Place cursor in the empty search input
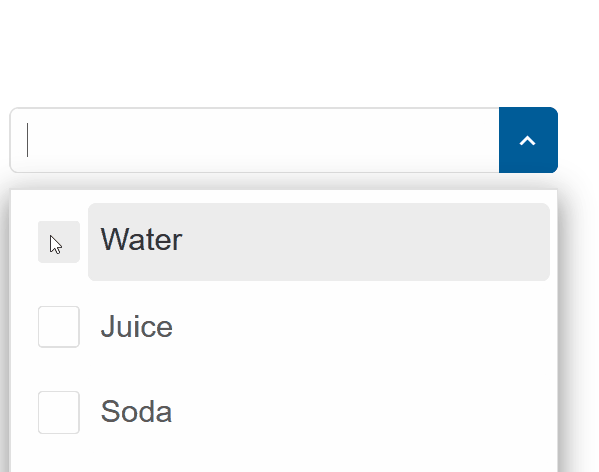The height and width of the screenshot is (472, 599). coord(255,140)
